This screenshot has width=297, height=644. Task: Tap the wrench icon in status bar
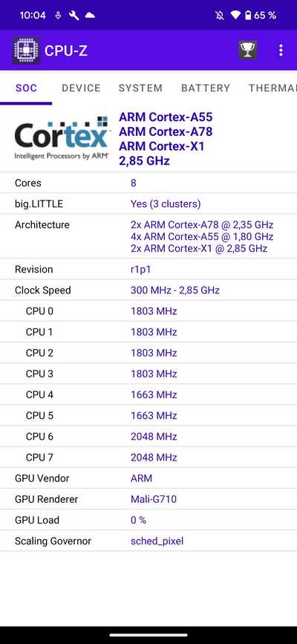[x=74, y=16]
